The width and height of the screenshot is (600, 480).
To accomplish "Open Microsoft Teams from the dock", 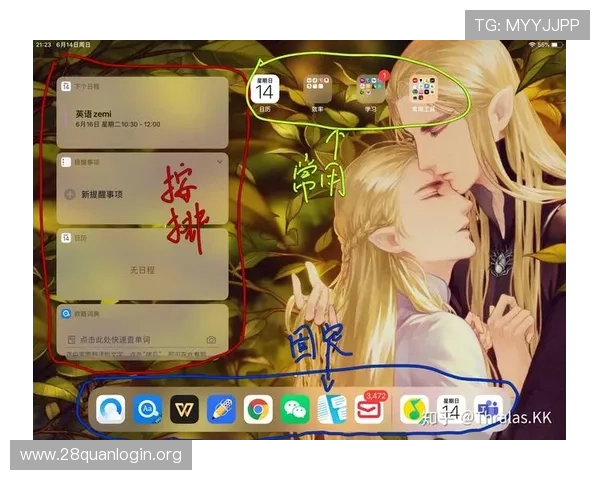I will (x=488, y=410).
